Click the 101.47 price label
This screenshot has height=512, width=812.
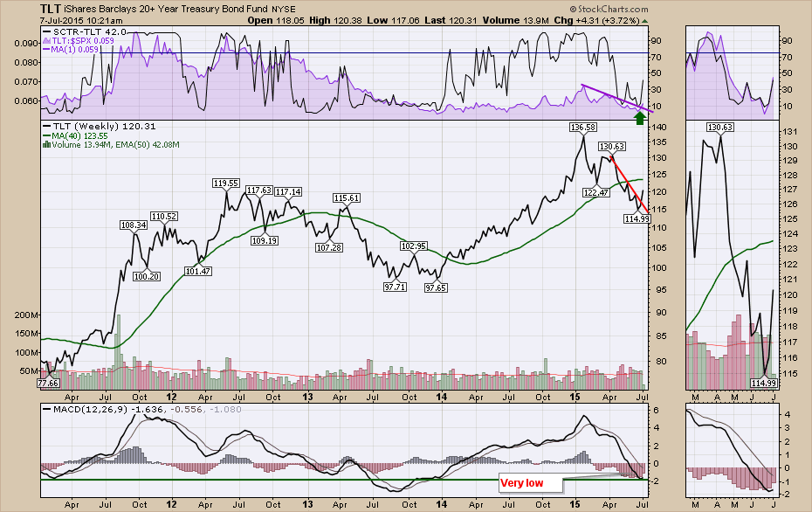pos(198,271)
